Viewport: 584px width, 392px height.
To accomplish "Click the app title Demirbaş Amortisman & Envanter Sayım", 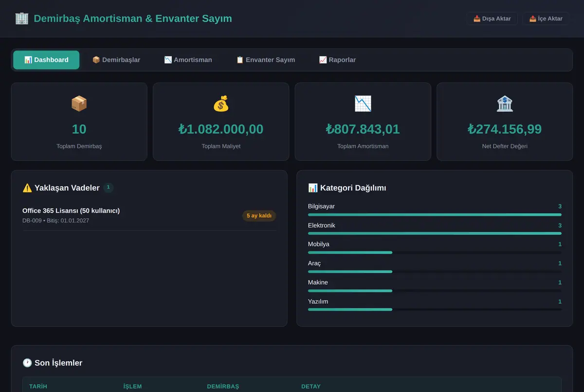I will [133, 18].
